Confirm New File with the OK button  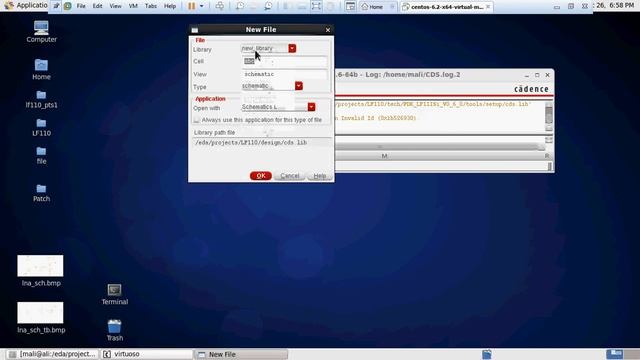point(261,176)
